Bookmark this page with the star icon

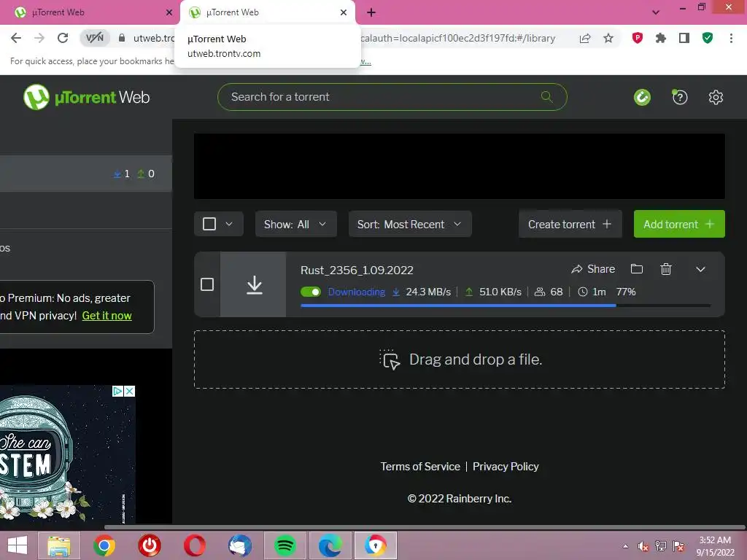(x=608, y=38)
